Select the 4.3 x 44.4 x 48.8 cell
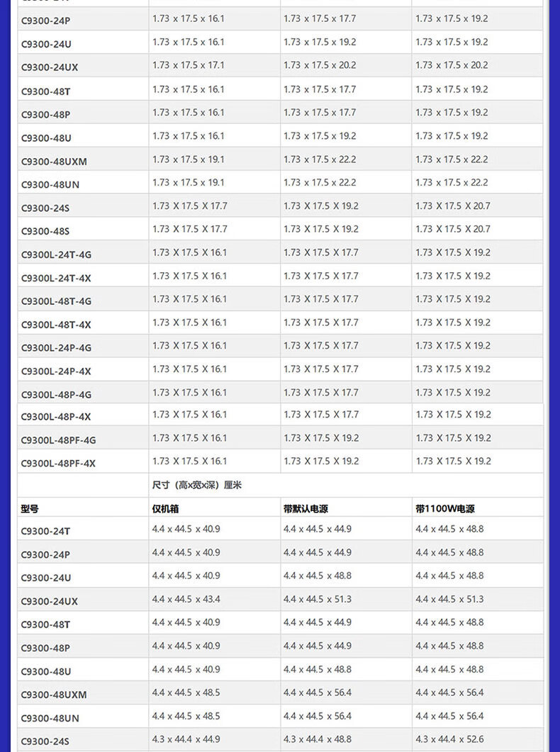The width and height of the screenshot is (560, 752). [318, 739]
